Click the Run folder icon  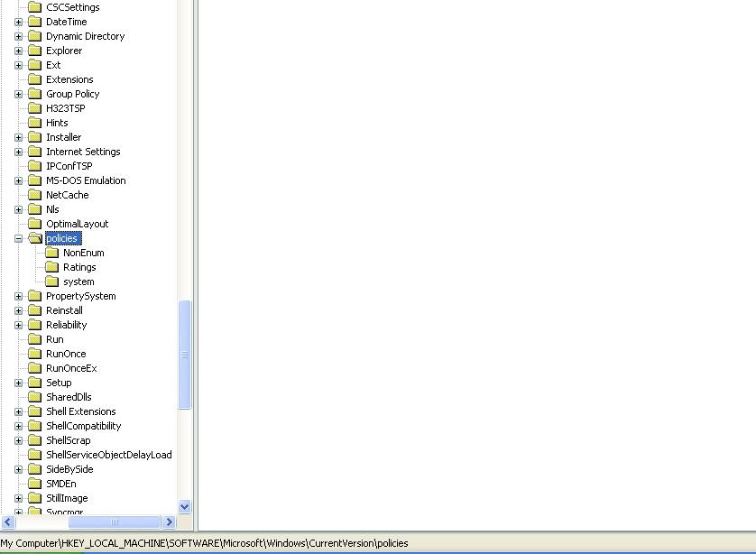tap(34, 339)
